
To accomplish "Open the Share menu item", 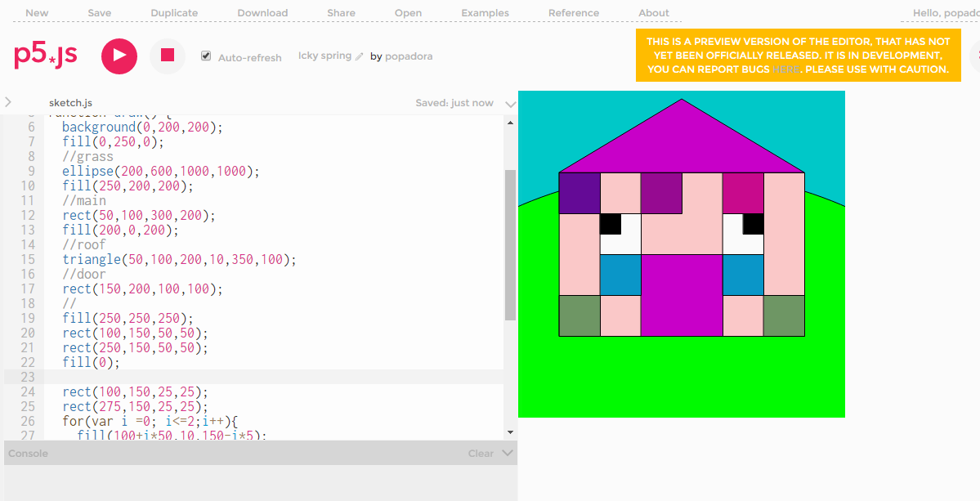I will 341,13.
